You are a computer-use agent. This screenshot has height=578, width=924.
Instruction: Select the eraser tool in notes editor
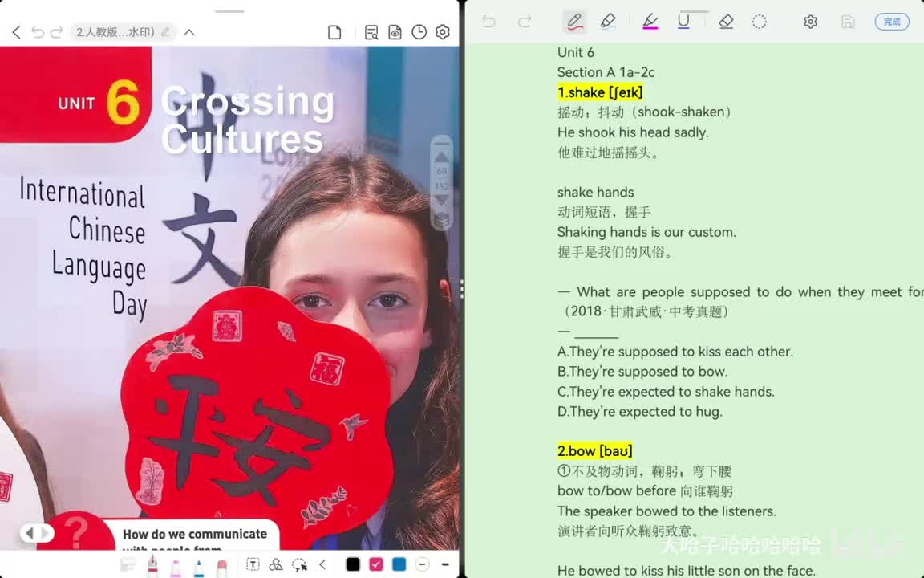click(x=726, y=22)
